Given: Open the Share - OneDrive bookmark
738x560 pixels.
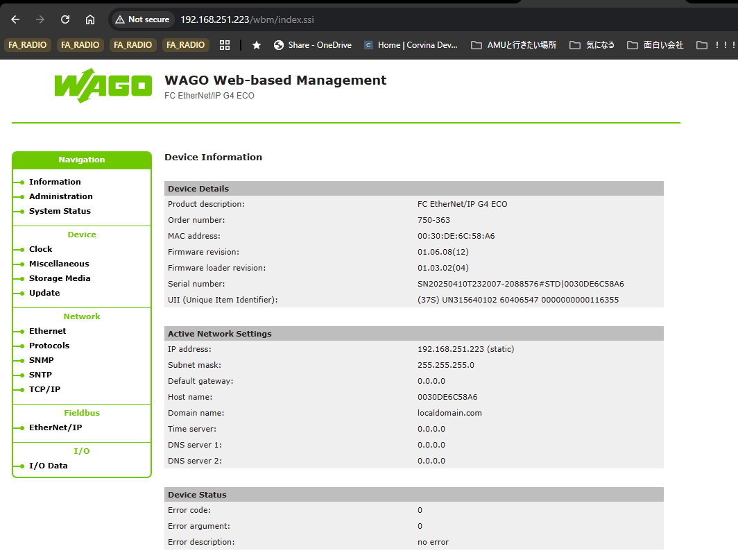Looking at the screenshot, I should [x=313, y=45].
